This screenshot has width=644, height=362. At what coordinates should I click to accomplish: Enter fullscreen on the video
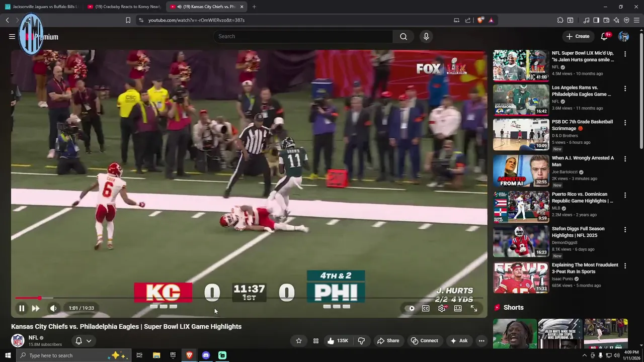click(474, 308)
